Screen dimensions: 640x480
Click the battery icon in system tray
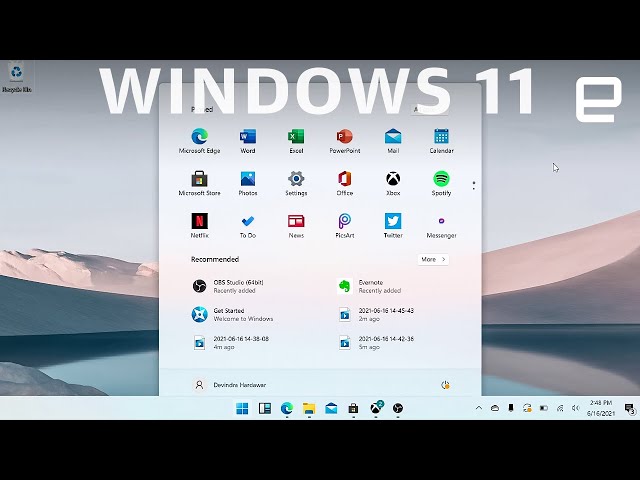[543, 407]
